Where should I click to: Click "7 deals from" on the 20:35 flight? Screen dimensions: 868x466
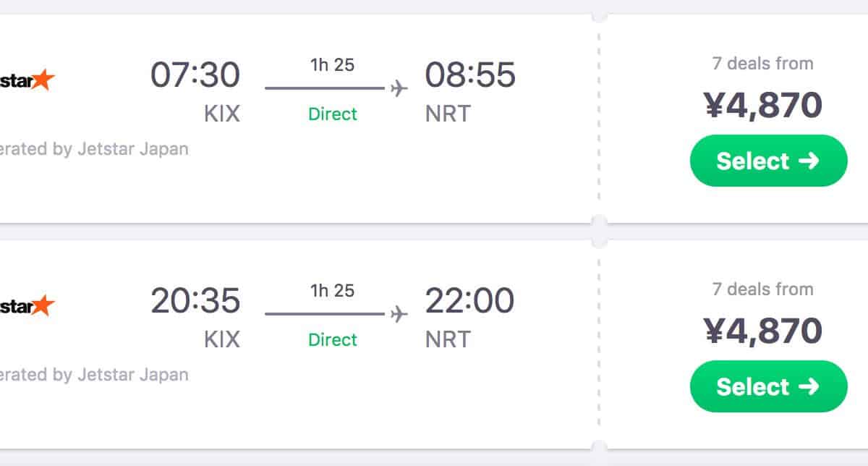[763, 289]
